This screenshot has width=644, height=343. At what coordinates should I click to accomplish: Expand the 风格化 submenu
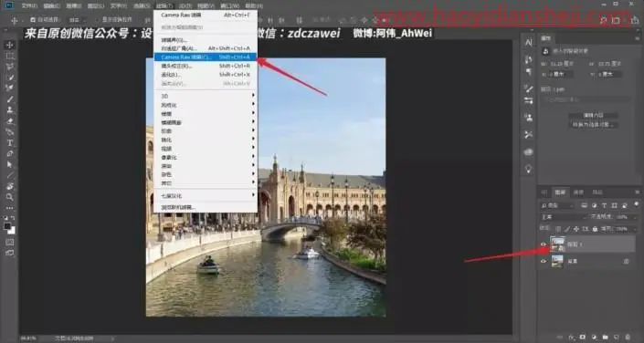coord(206,105)
